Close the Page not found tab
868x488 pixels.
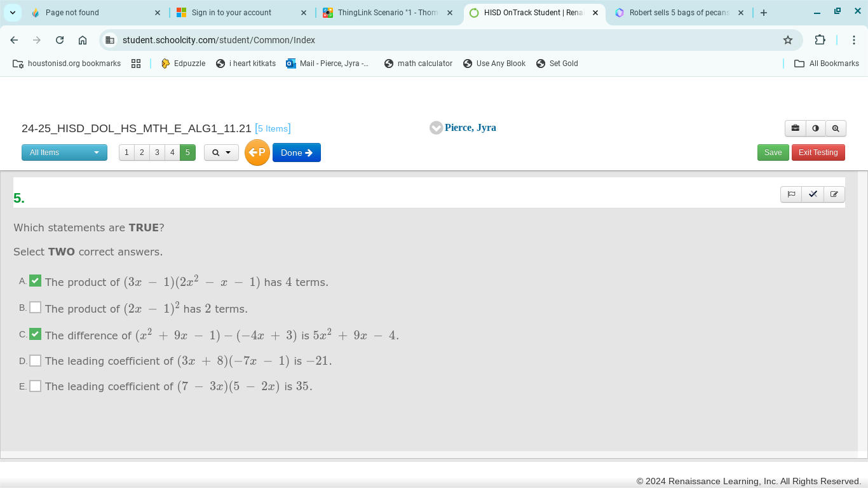click(158, 13)
